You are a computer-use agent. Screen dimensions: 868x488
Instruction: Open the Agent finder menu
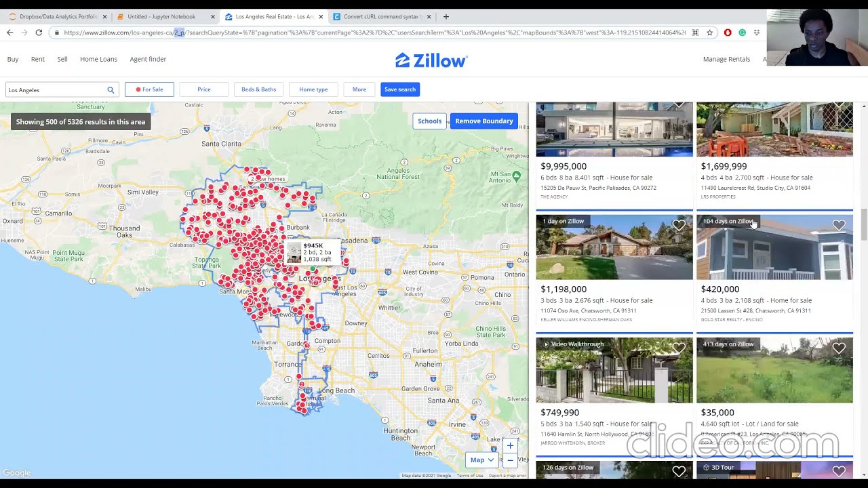coord(148,59)
